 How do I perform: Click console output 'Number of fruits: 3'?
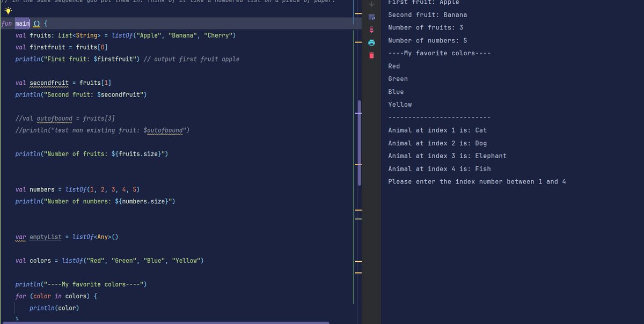(426, 27)
